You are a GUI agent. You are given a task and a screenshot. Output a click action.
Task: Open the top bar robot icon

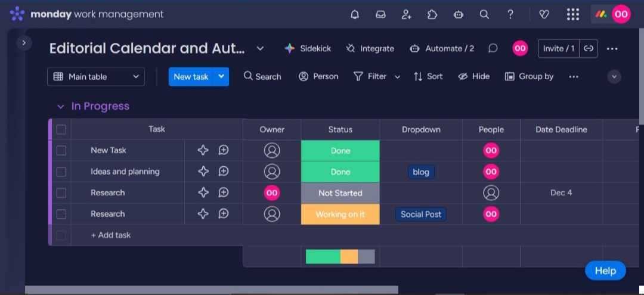[459, 14]
